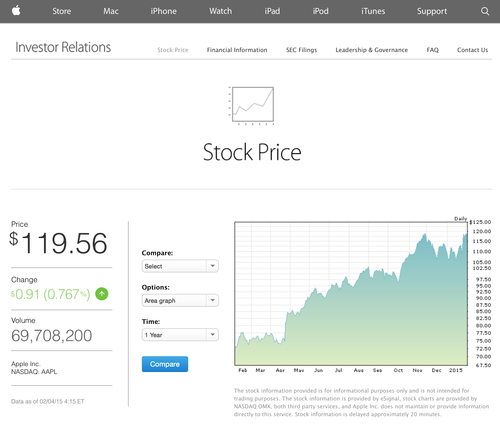Click the blue Compare button
Image resolution: width=500 pixels, height=425 pixels.
(165, 364)
